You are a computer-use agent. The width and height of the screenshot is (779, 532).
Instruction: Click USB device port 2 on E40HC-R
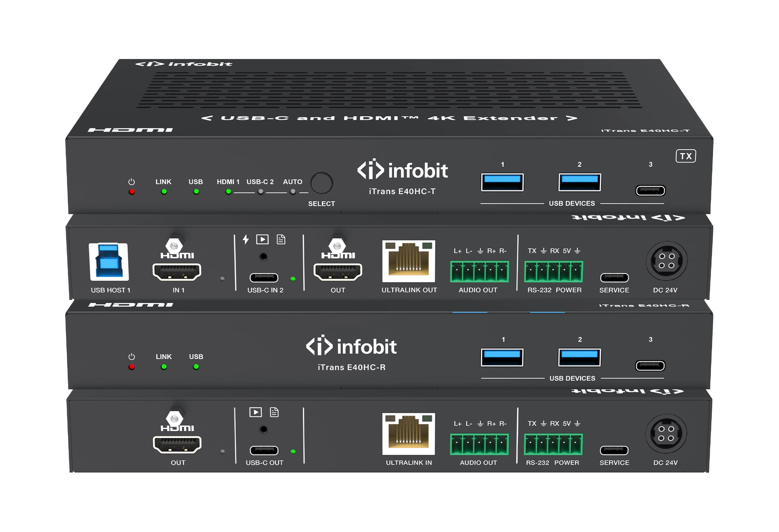click(579, 357)
